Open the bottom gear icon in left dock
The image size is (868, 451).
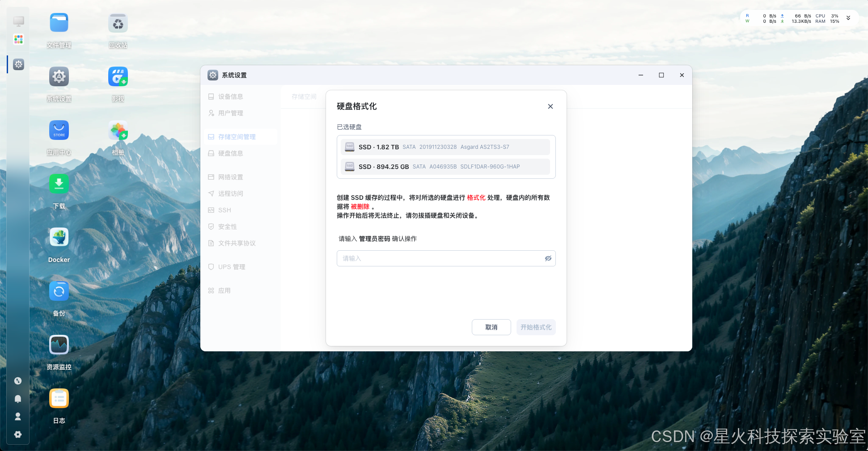coord(18,434)
